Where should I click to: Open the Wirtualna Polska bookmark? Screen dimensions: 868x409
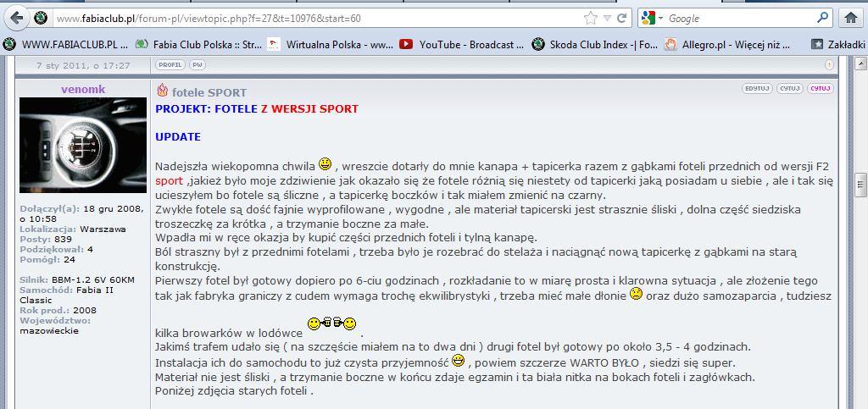[x=331, y=45]
